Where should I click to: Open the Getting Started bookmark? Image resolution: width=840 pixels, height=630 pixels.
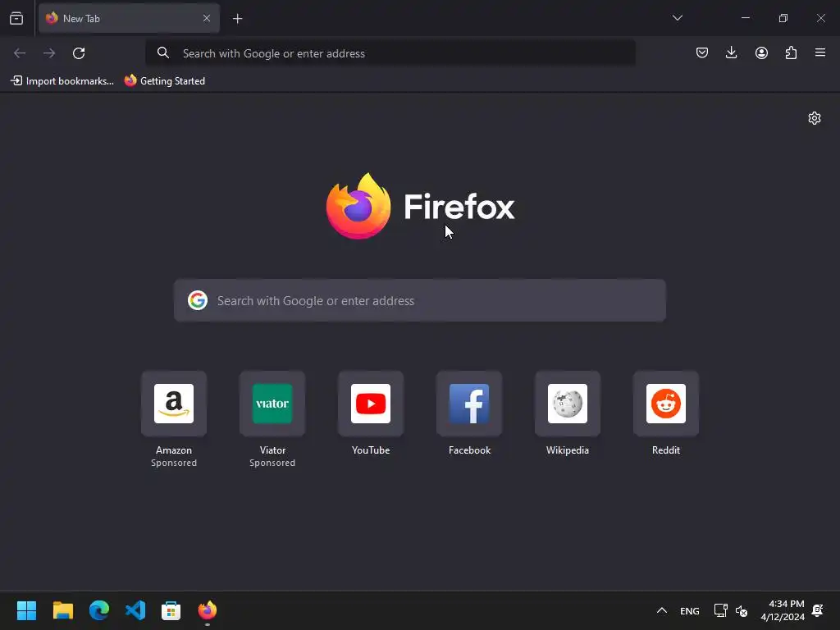[164, 81]
